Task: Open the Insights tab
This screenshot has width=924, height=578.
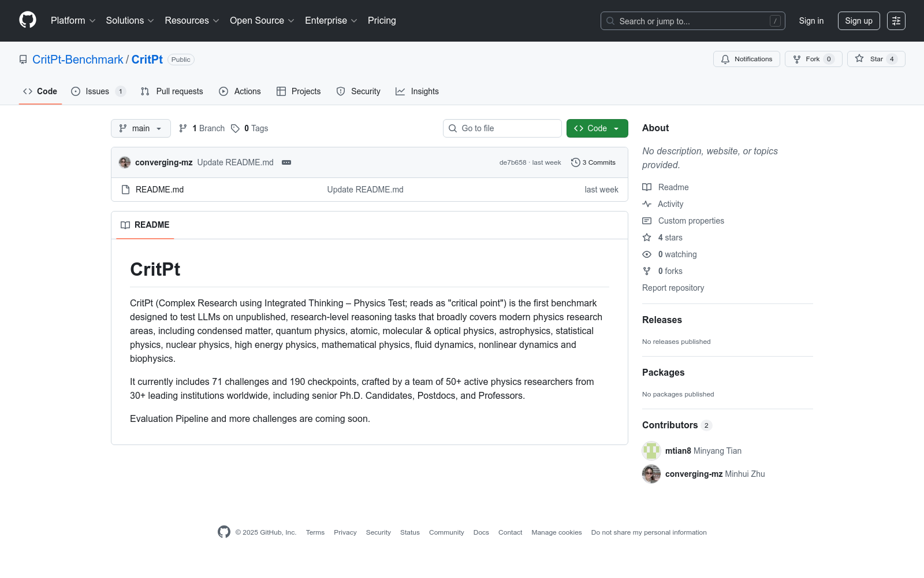Action: (x=417, y=91)
